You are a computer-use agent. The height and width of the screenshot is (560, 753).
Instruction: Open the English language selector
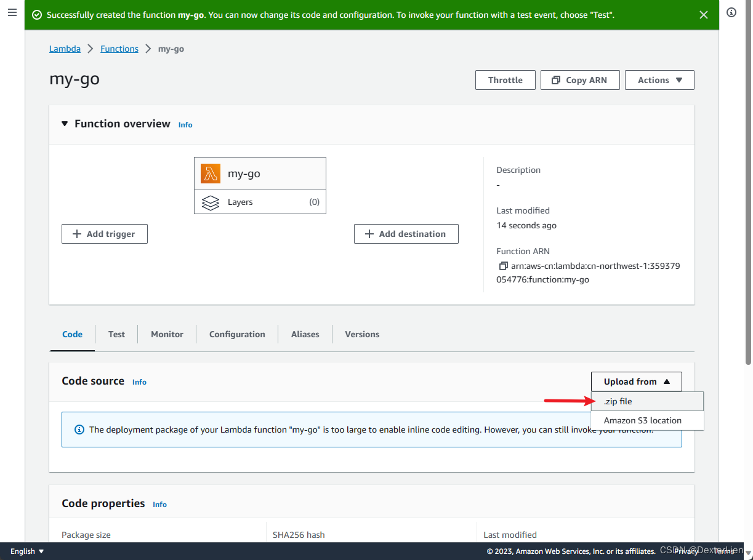point(27,551)
